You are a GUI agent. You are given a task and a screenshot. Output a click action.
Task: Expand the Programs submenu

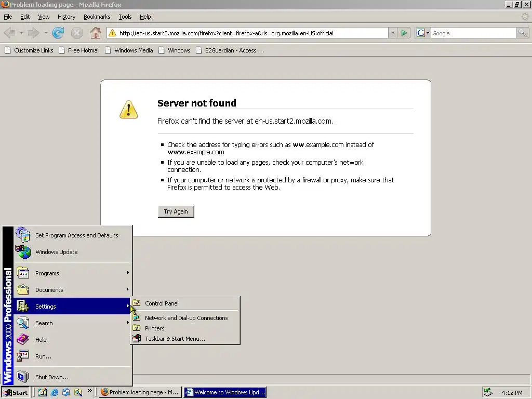coord(73,273)
